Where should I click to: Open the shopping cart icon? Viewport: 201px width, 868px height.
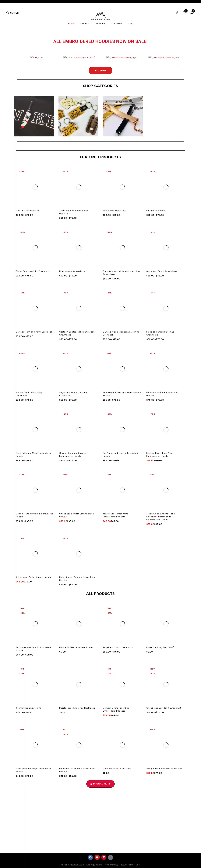pyautogui.click(x=192, y=13)
